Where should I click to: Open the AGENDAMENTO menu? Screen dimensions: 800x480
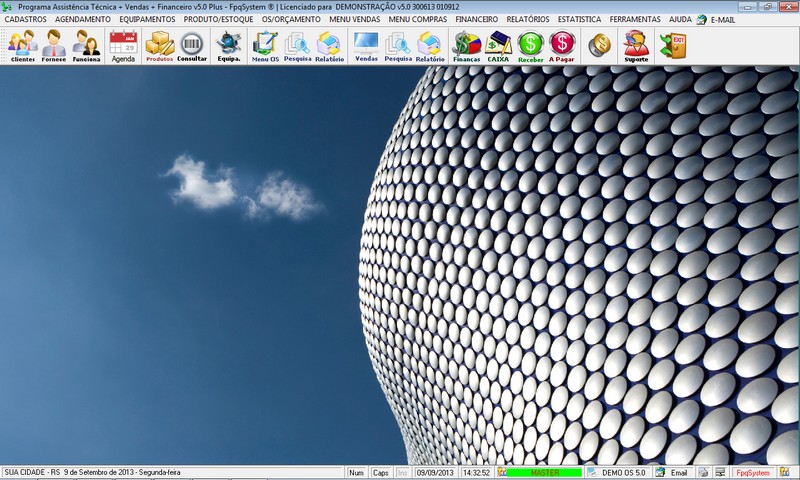point(83,19)
